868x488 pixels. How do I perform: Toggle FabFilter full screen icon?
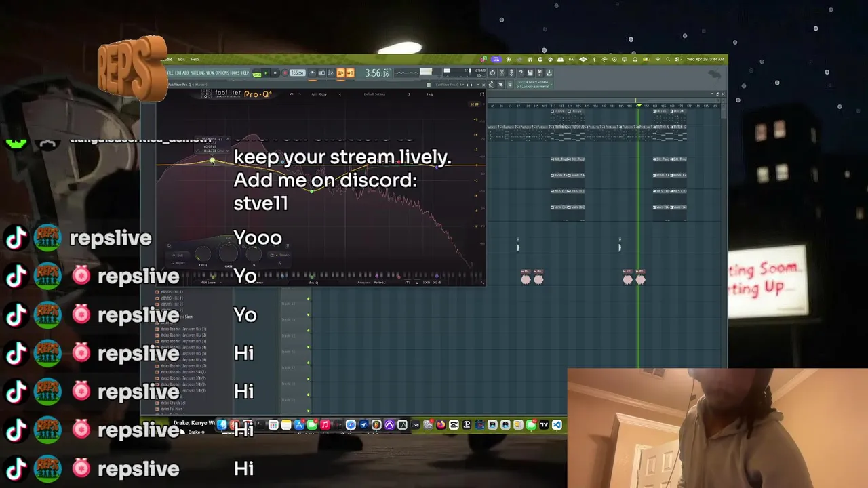coord(482,94)
